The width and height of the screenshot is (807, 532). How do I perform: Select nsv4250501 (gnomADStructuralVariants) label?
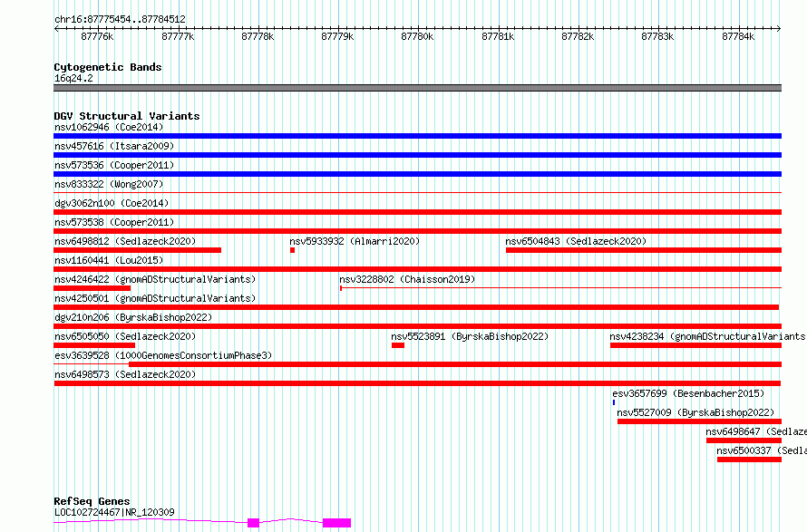155,298
